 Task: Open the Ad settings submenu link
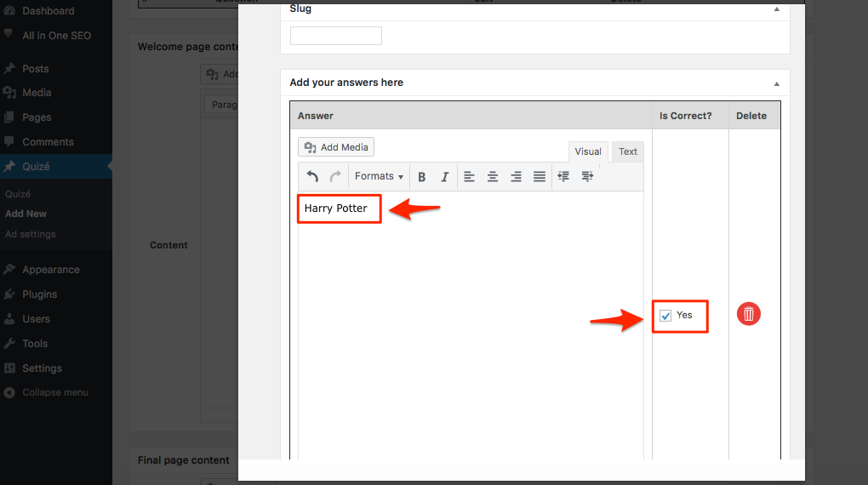(x=31, y=234)
